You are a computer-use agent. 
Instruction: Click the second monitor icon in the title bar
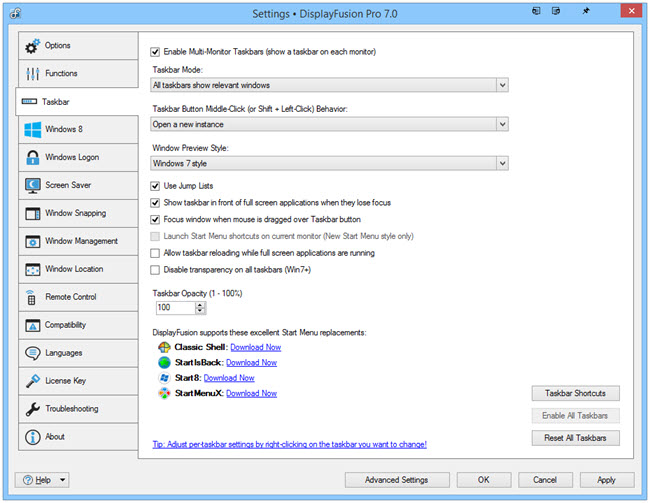coord(556,11)
